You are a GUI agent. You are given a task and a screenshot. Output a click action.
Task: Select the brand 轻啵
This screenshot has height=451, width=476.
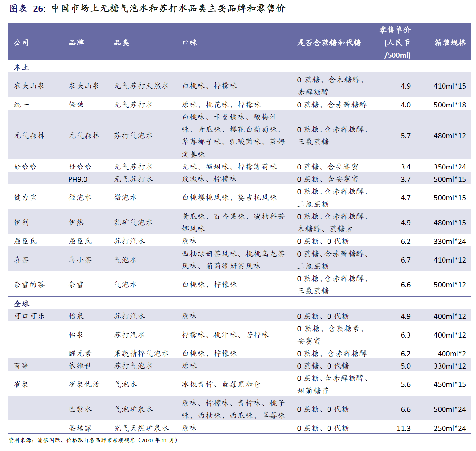click(76, 105)
